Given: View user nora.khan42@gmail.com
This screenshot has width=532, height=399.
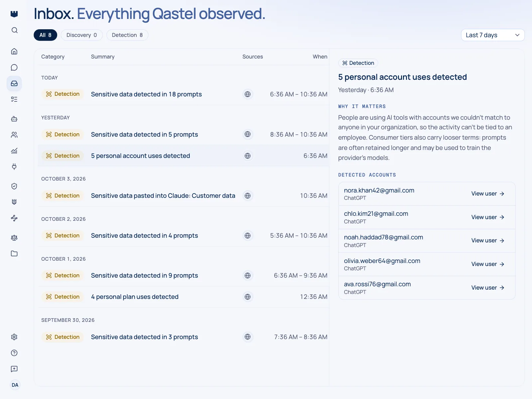Looking at the screenshot, I should tap(488, 194).
